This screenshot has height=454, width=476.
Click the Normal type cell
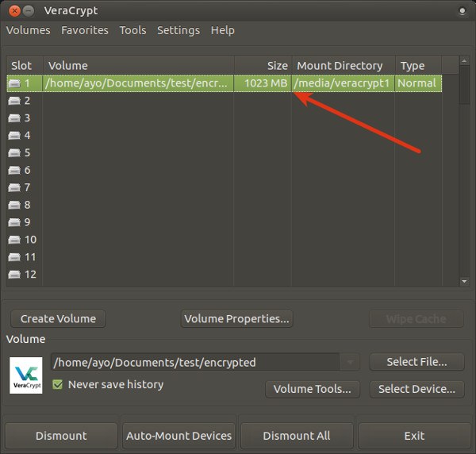[x=418, y=83]
